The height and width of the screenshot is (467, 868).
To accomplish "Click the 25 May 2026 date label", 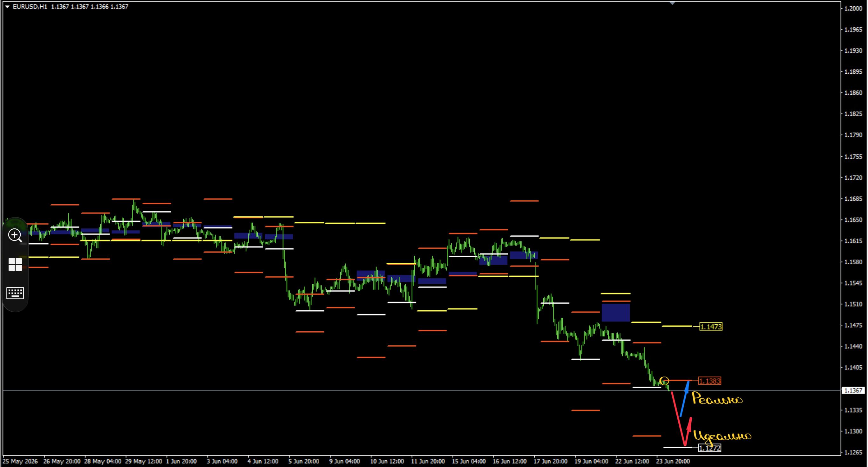I will point(20,461).
